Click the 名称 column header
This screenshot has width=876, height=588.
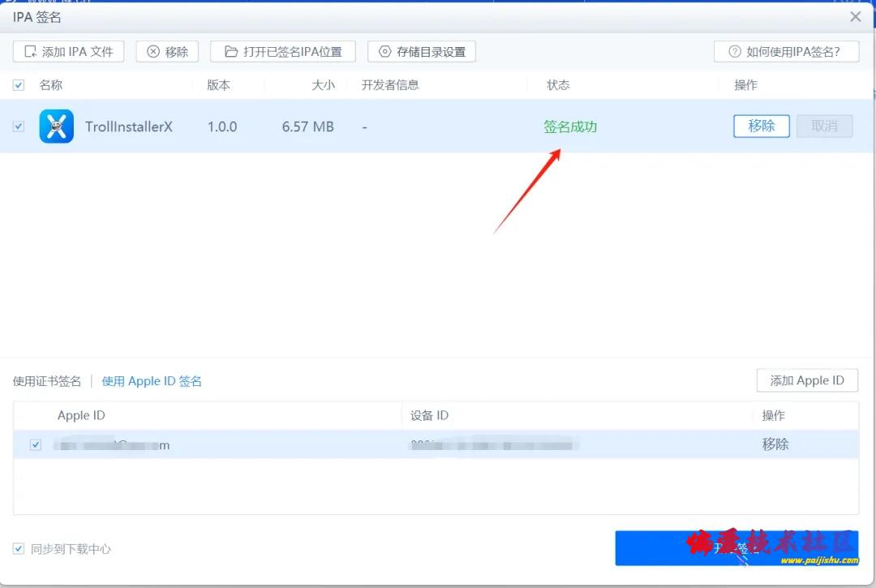51,85
